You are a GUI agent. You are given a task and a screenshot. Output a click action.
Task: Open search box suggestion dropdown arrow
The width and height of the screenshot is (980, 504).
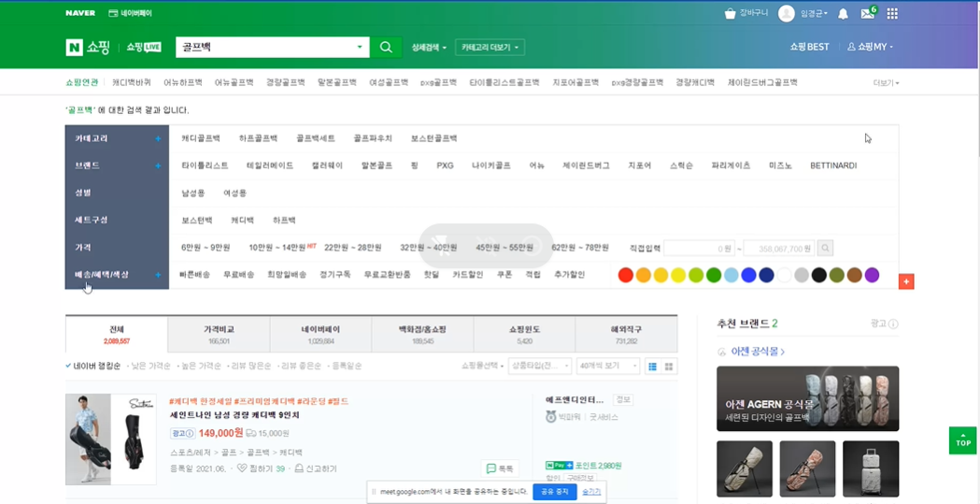(x=360, y=47)
